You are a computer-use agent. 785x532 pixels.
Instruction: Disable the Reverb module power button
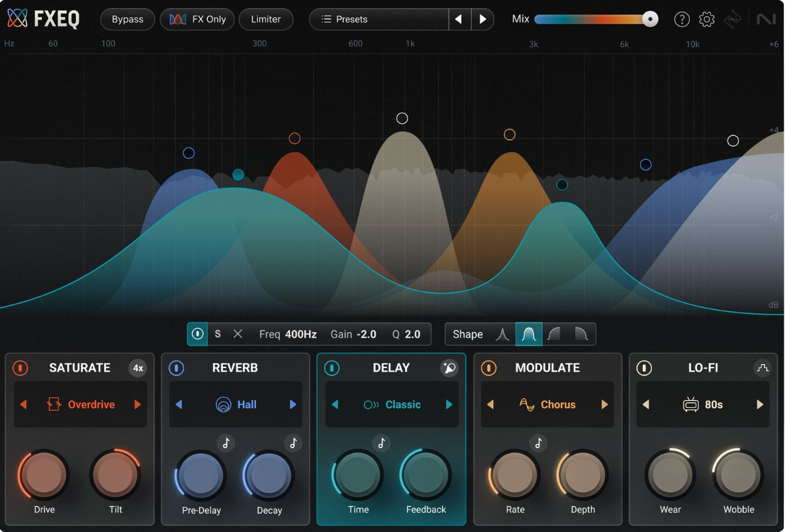[176, 368]
